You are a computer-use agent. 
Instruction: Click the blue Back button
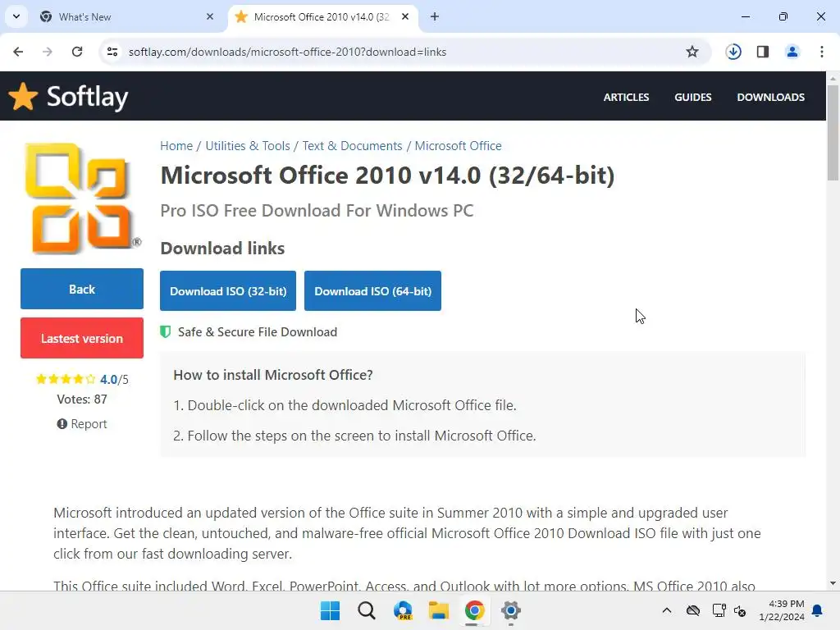[x=82, y=289]
